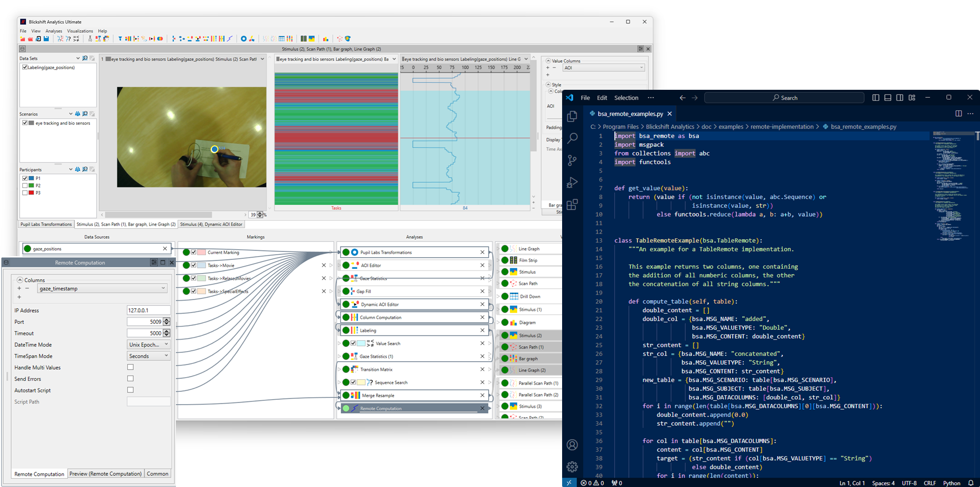Collapse the Columns section in Remote Computation

pyautogui.click(x=20, y=280)
